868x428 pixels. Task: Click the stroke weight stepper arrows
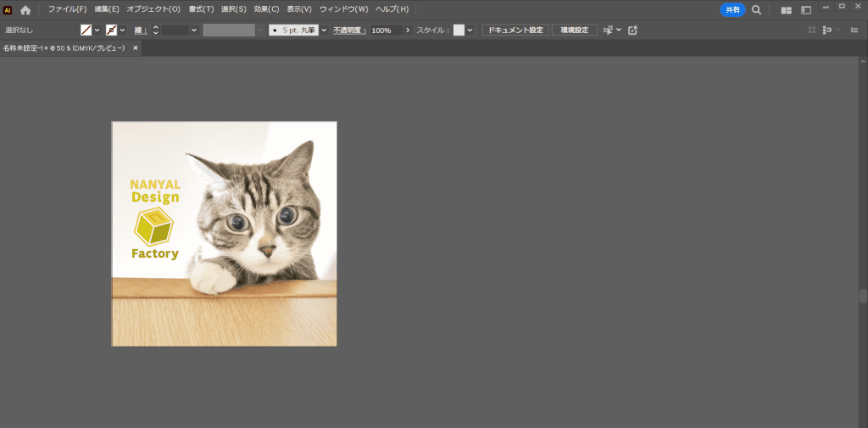click(156, 30)
